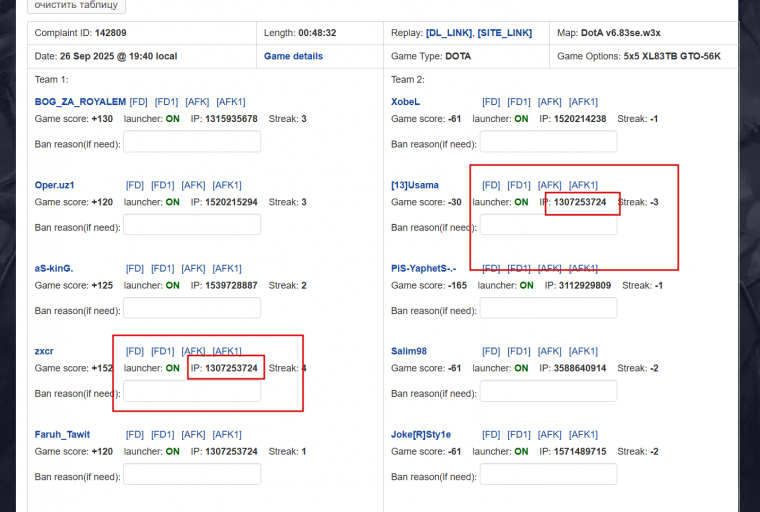The height and width of the screenshot is (512, 760).
Task: Focus ban reason field for Joke[R]Sty1e
Action: click(x=548, y=475)
